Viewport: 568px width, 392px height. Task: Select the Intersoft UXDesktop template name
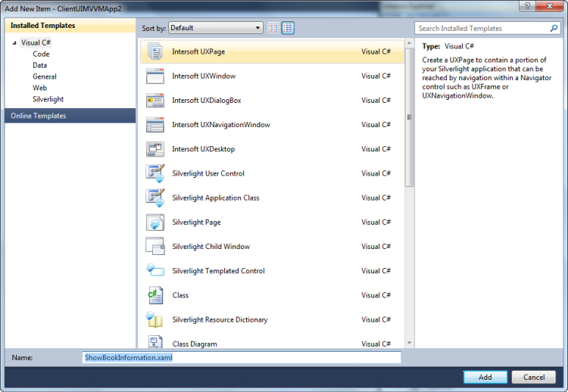(203, 149)
